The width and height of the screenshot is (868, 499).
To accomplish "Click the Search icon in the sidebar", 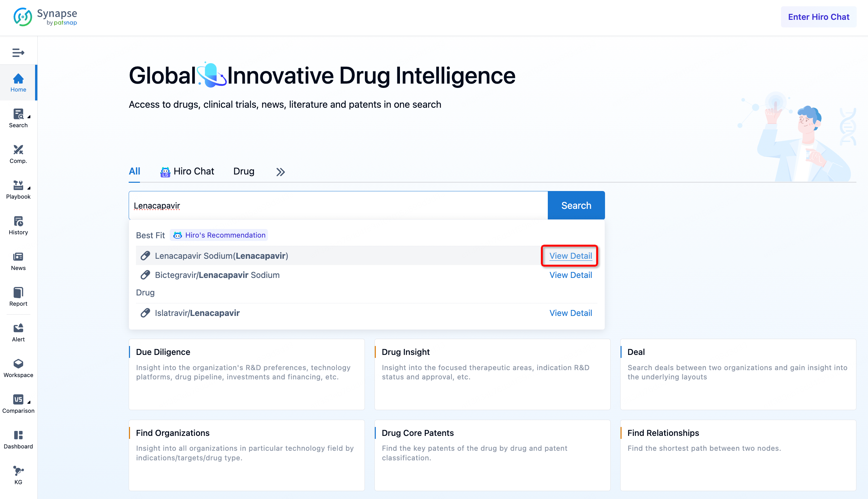I will tap(19, 117).
